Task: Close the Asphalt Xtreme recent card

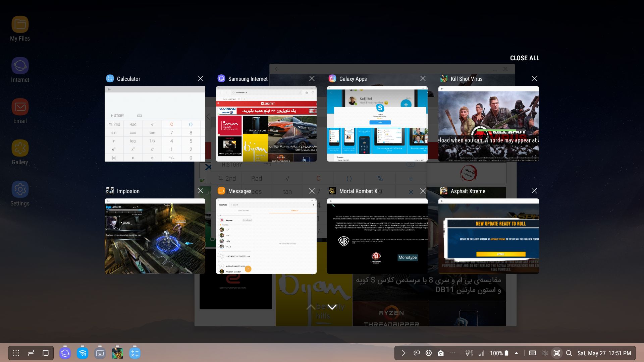Action: point(534,191)
